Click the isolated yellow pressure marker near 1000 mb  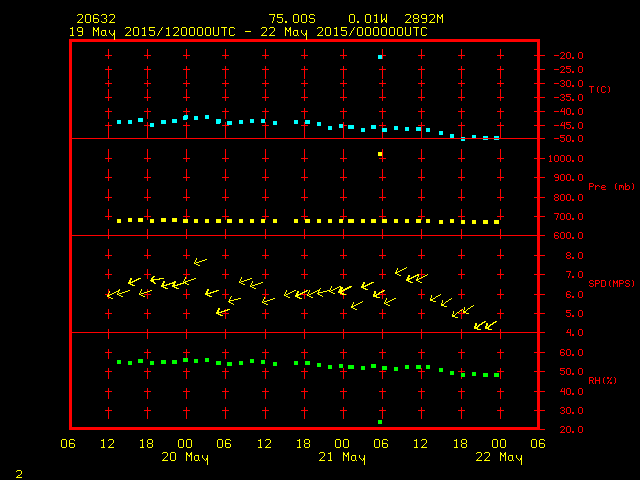[380, 154]
